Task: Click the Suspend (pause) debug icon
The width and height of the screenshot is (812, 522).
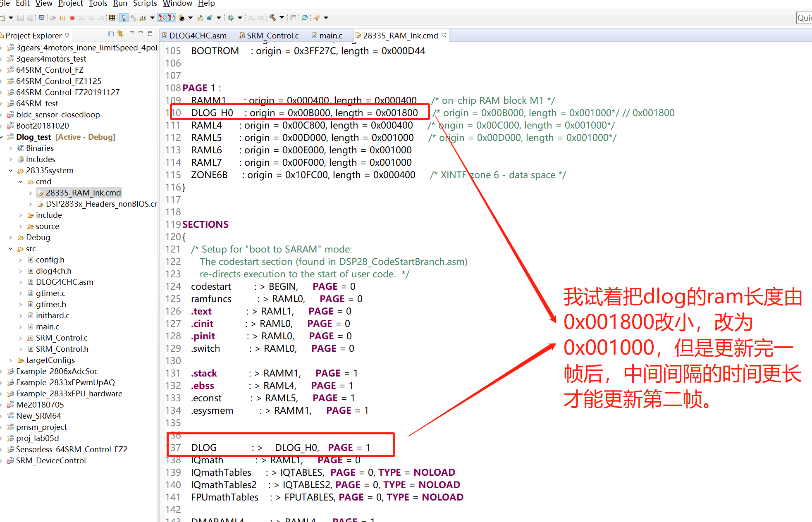Action: click(x=62, y=18)
